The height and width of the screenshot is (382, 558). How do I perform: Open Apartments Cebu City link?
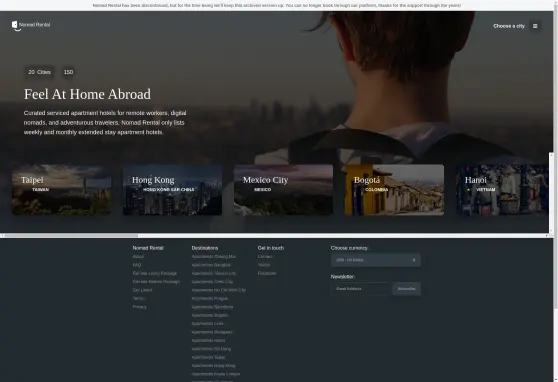click(x=212, y=282)
